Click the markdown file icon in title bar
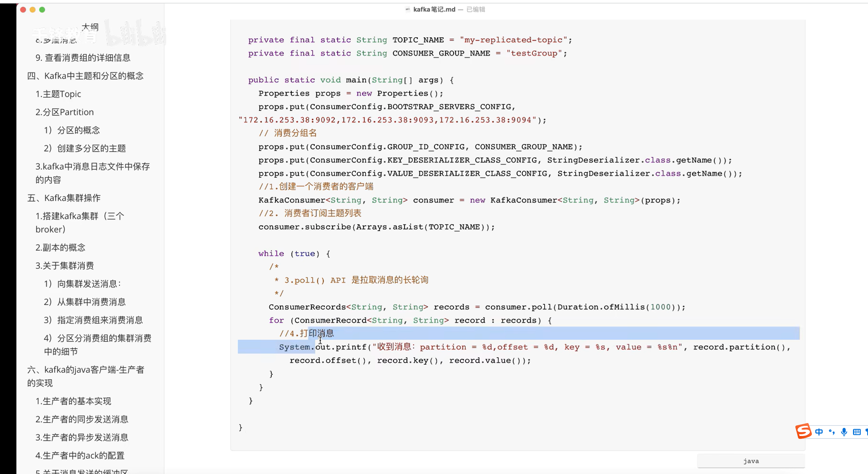 (407, 9)
